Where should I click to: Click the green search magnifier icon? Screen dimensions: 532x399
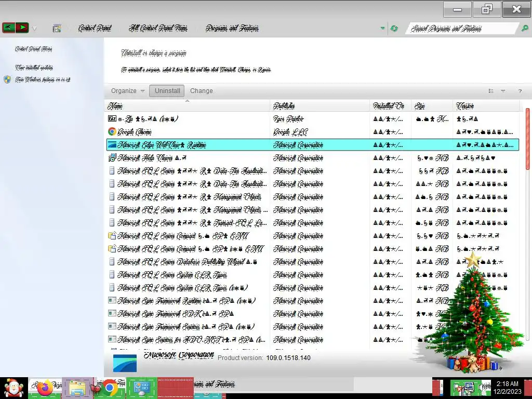[x=525, y=29]
